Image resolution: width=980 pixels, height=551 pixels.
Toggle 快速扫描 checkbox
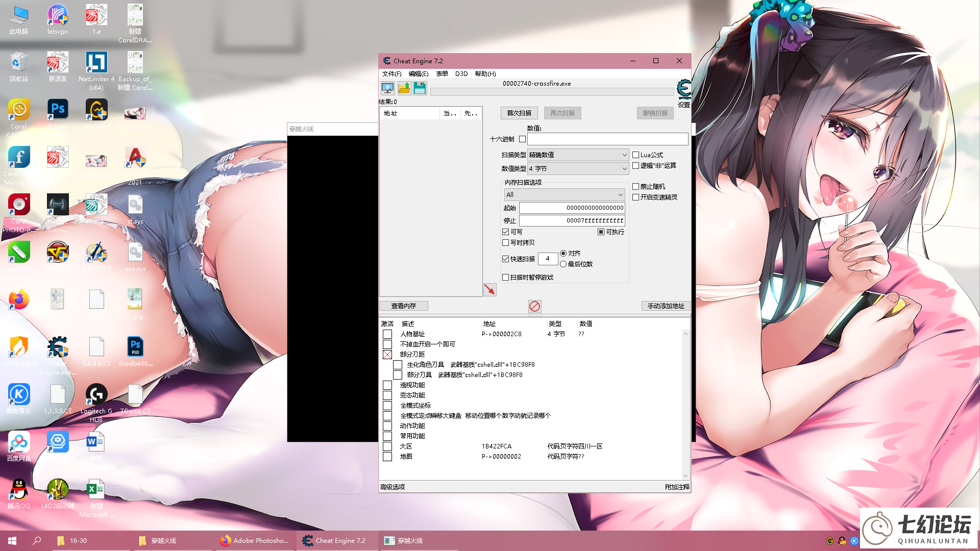[505, 259]
